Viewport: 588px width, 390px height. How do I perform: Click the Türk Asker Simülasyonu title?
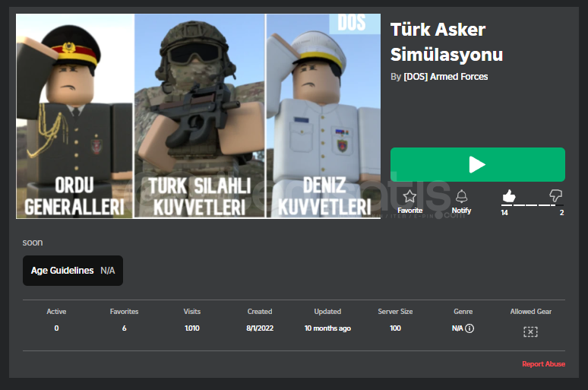[446, 42]
